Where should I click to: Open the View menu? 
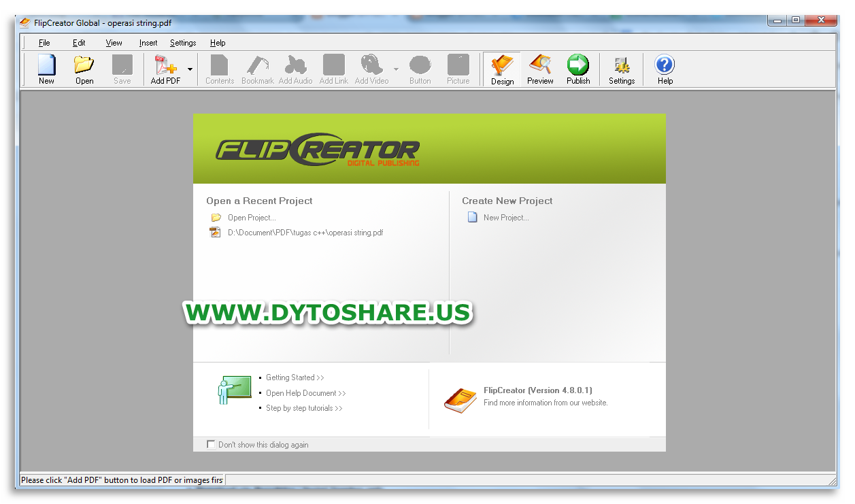coord(114,43)
